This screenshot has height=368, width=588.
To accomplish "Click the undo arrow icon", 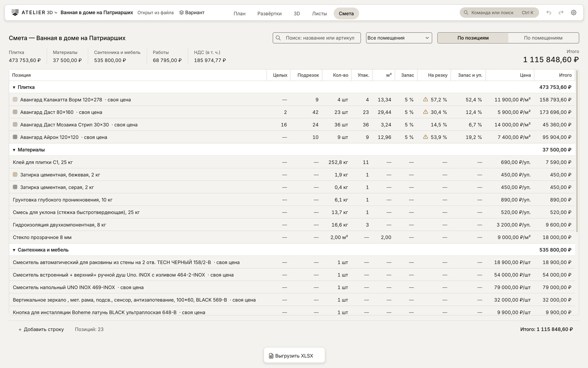I will tap(549, 13).
